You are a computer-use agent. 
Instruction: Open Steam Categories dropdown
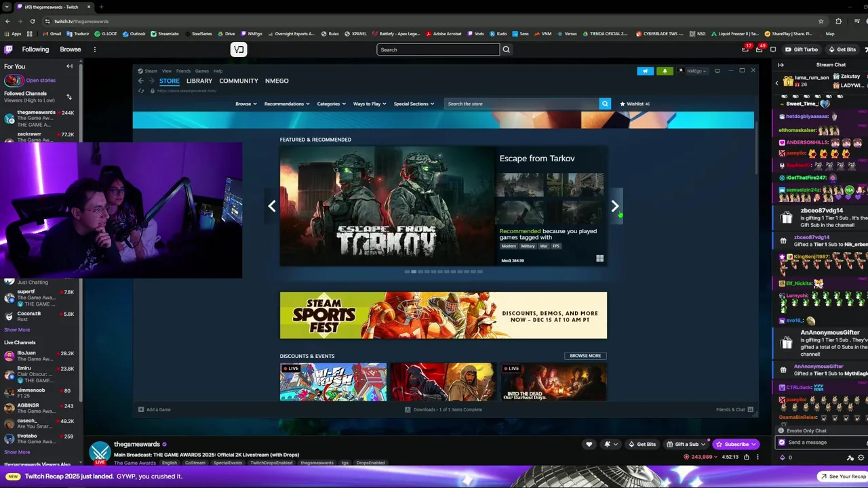332,104
